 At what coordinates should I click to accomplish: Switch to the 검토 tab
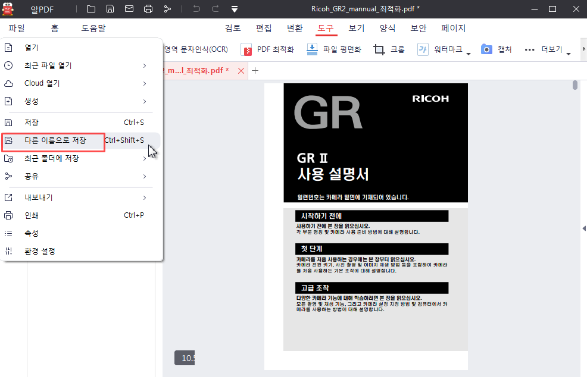(233, 28)
